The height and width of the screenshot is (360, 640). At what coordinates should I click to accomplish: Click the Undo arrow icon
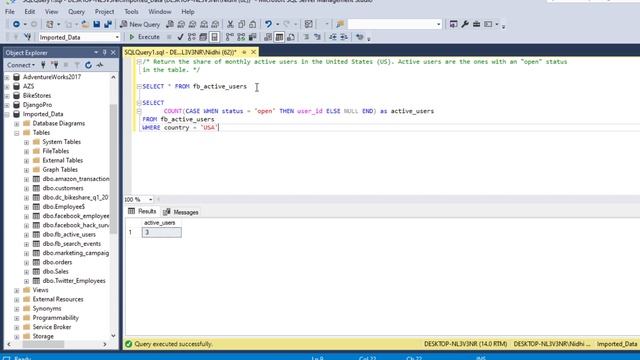pos(268,24)
